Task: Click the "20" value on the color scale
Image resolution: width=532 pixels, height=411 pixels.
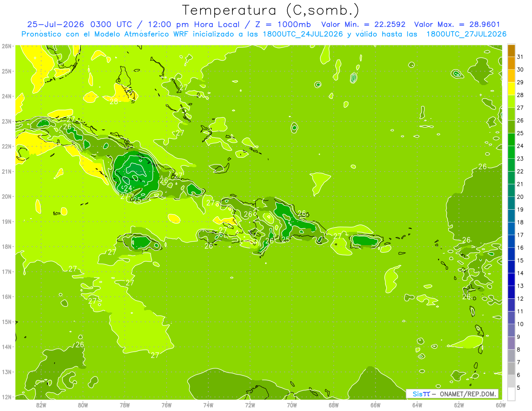Action: coord(520,197)
